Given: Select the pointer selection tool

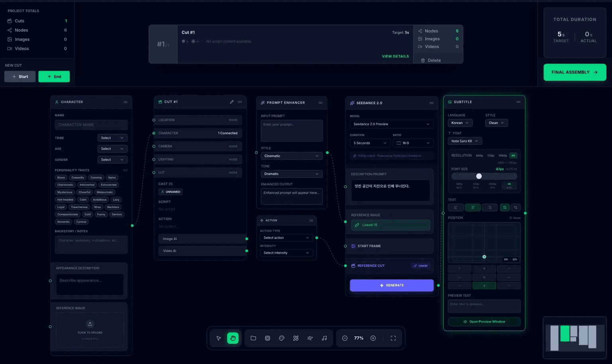Looking at the screenshot, I should (219, 338).
